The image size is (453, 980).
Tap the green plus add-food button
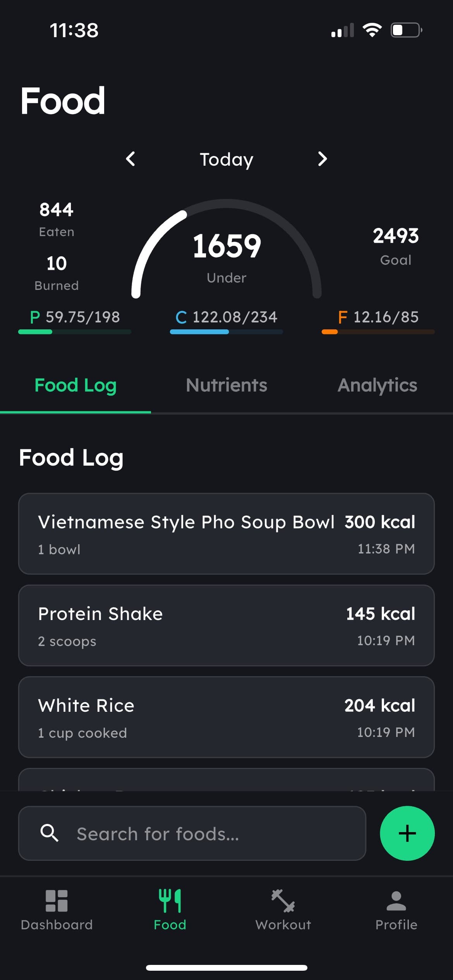point(407,833)
